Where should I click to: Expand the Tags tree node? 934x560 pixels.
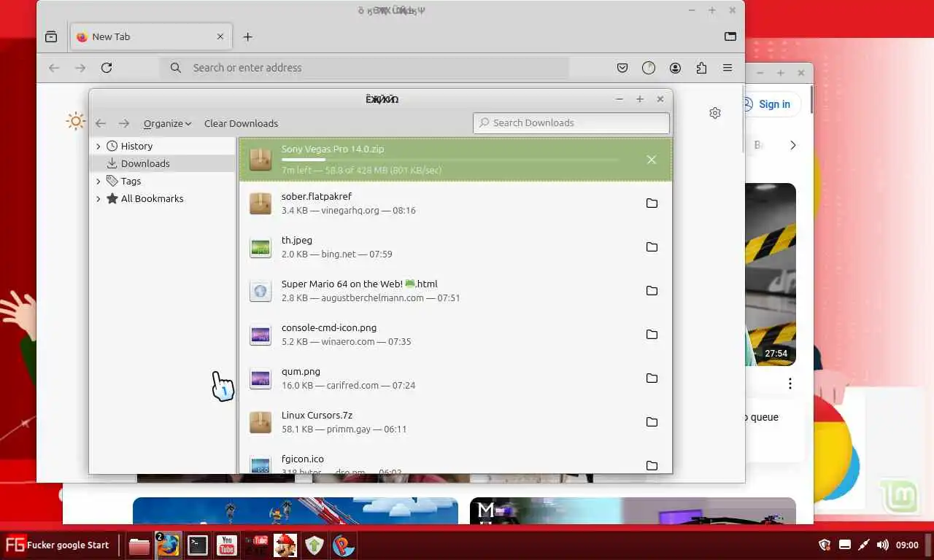[x=99, y=181]
